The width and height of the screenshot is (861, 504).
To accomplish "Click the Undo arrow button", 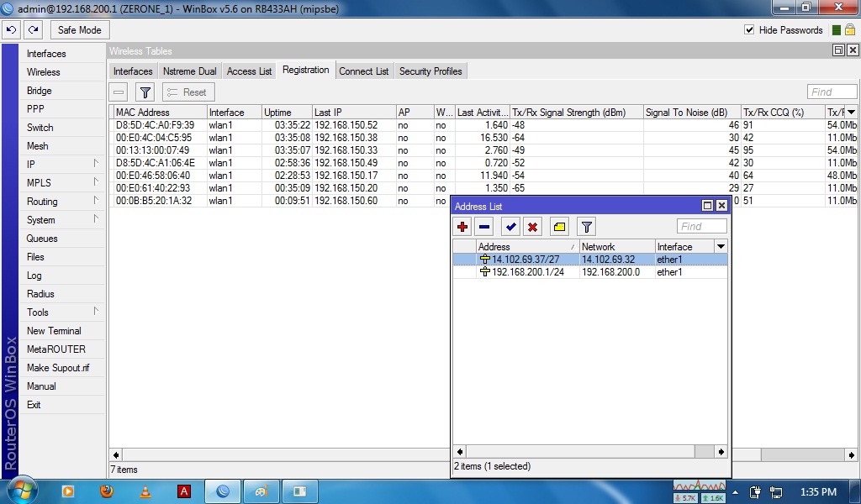I will pyautogui.click(x=12, y=30).
